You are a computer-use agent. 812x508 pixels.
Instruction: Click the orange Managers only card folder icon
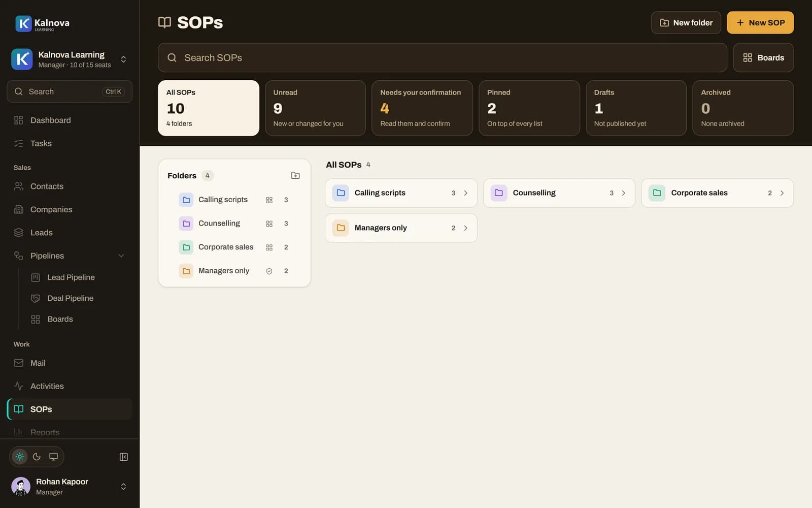coord(341,228)
